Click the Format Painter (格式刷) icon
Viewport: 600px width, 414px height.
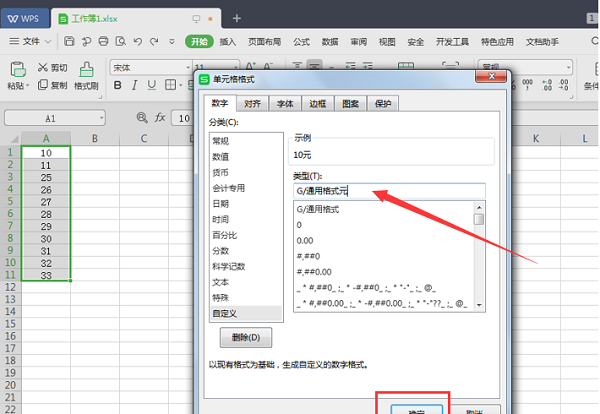[x=87, y=68]
